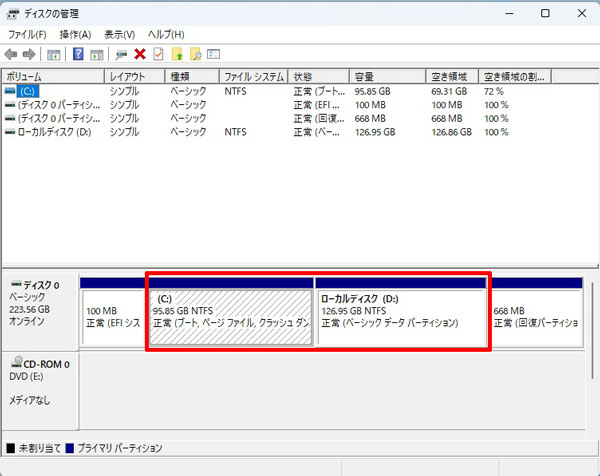The image size is (600, 476).
Task: Open the ヘルプ(H) menu
Action: (166, 34)
